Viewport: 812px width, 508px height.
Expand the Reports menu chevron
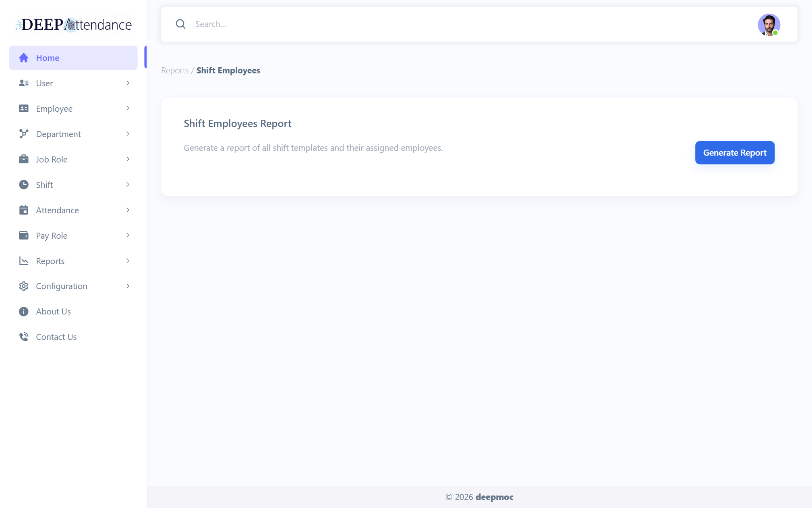point(128,261)
